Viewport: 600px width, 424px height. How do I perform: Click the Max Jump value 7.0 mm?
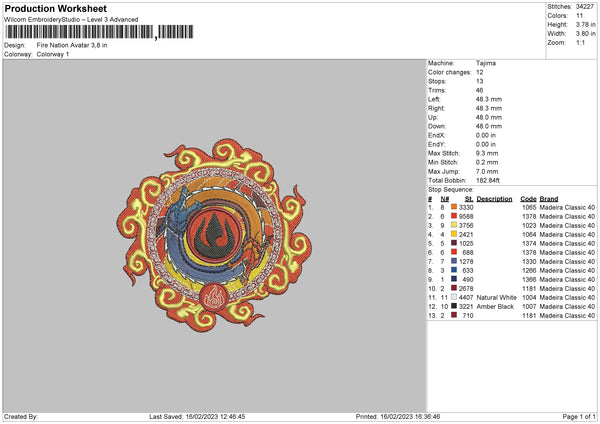pyautogui.click(x=487, y=171)
